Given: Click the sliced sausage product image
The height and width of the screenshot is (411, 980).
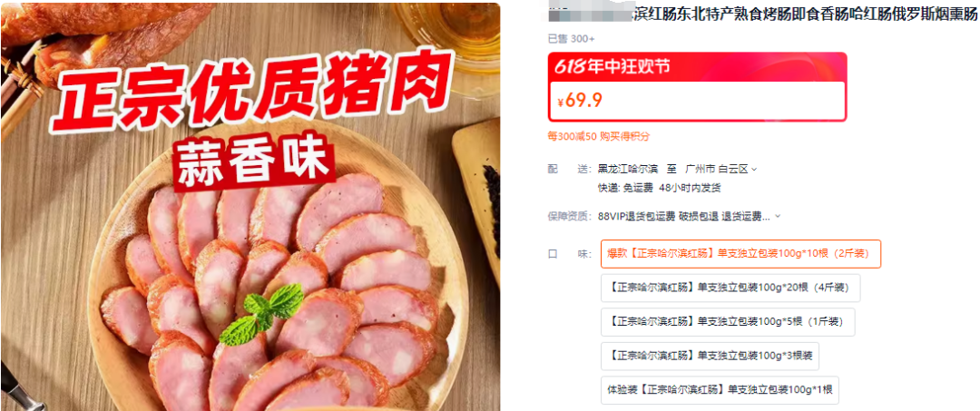Looking at the screenshot, I should click(250, 207).
